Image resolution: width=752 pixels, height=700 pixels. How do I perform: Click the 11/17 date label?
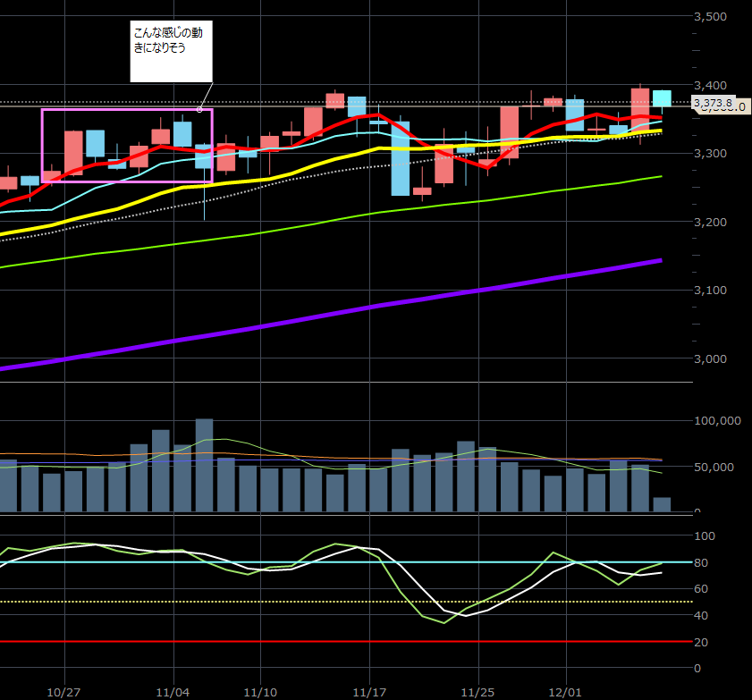point(369,691)
